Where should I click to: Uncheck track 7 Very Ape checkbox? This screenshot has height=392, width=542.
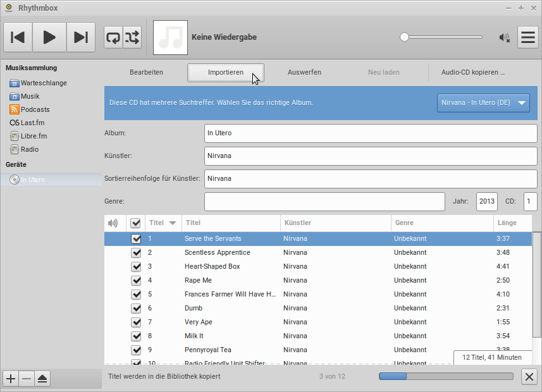pos(136,322)
